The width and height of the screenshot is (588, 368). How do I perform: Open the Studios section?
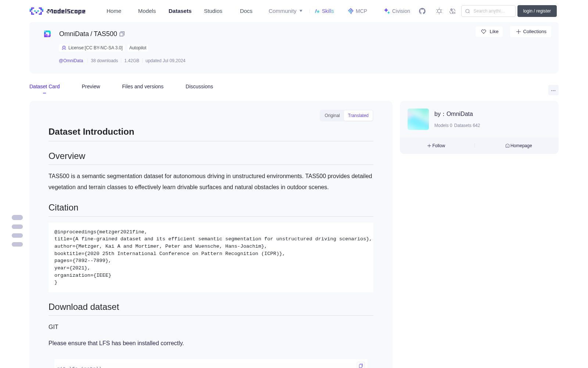pos(213,11)
